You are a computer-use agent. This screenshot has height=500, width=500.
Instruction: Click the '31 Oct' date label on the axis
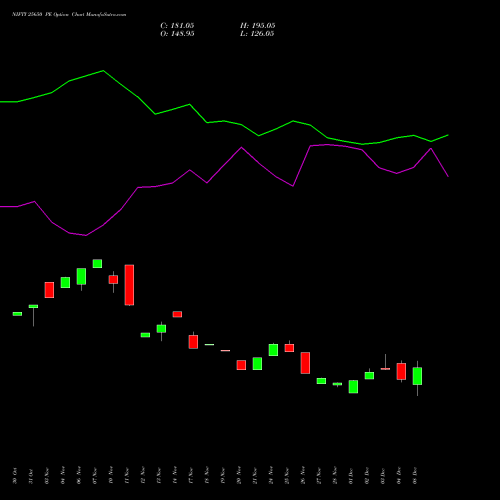(x=31, y=476)
